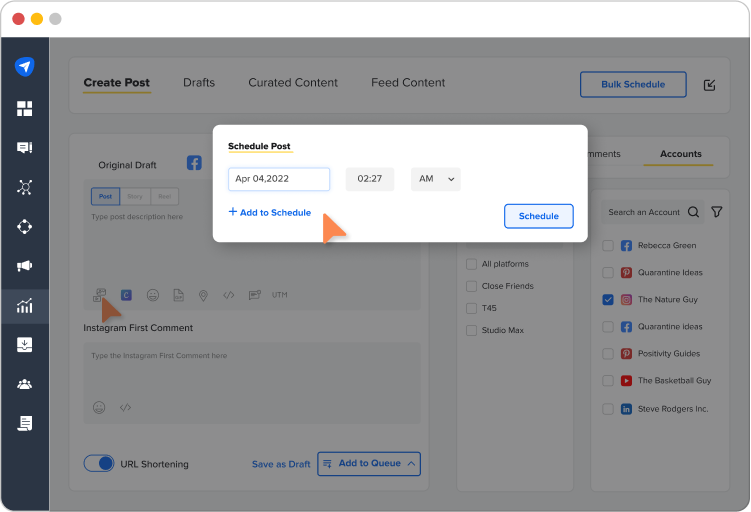Click the filter funnel icon in Accounts

pos(717,212)
